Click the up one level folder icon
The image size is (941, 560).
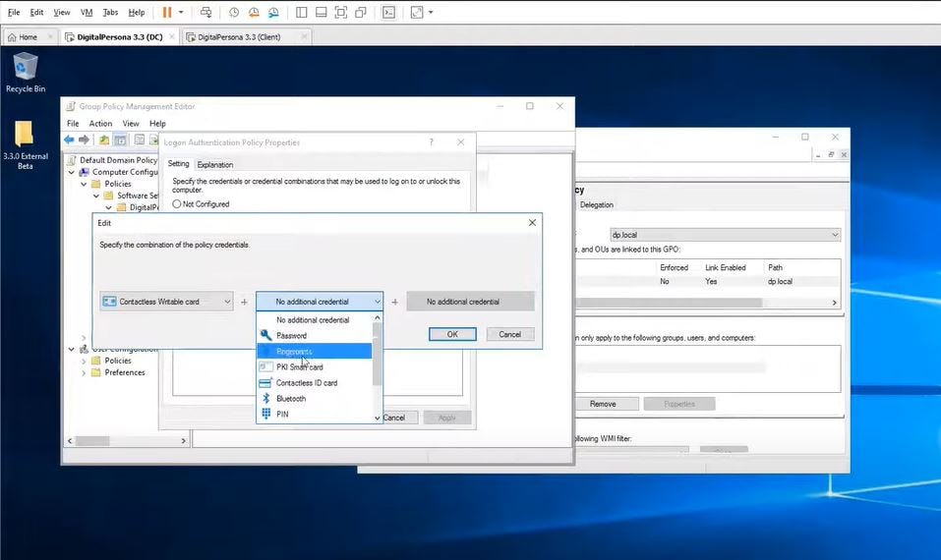[104, 140]
